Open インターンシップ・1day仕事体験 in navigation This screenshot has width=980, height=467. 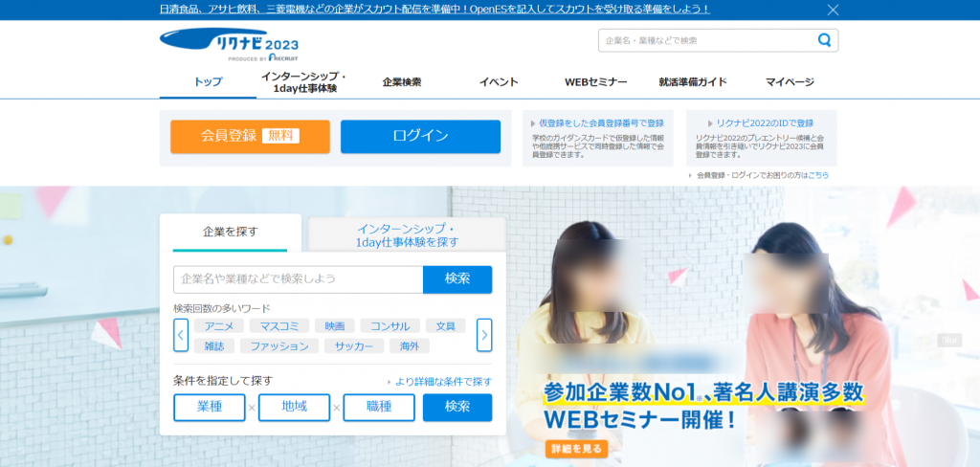coord(305,82)
